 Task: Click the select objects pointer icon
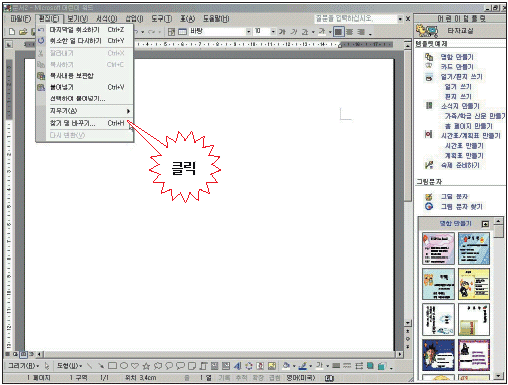[47, 366]
